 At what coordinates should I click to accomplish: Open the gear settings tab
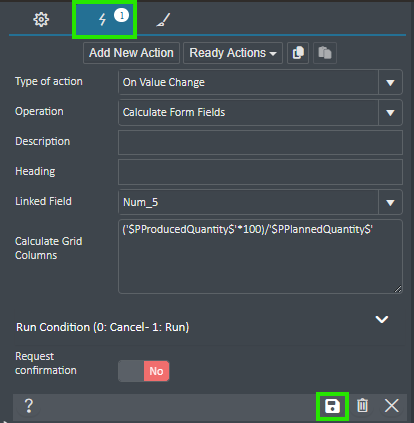(41, 19)
